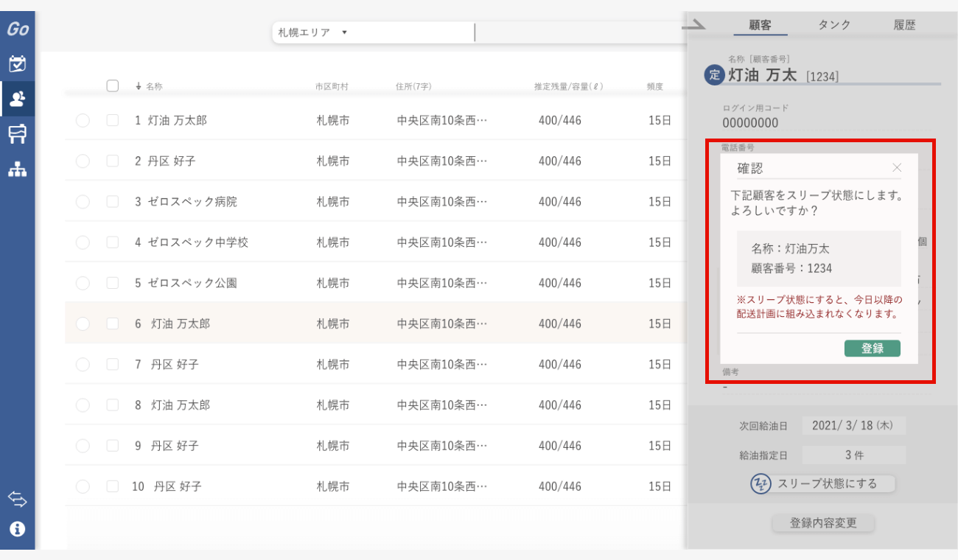Click the 次回給油日 date field 2021/3/18
This screenshot has width=958, height=560.
coord(853,426)
